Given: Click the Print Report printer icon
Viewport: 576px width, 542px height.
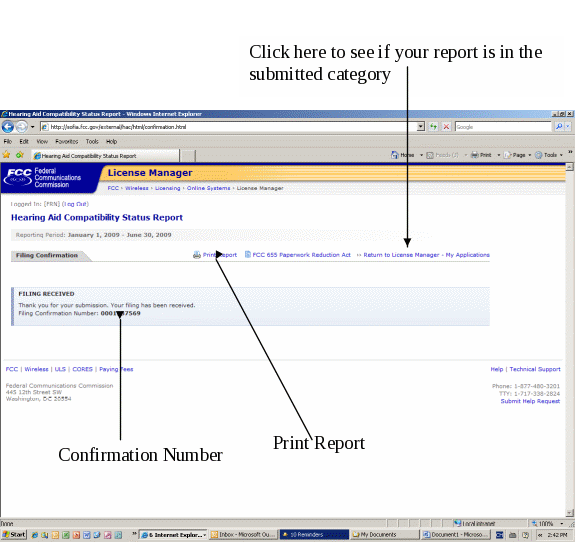Looking at the screenshot, I should point(197,255).
